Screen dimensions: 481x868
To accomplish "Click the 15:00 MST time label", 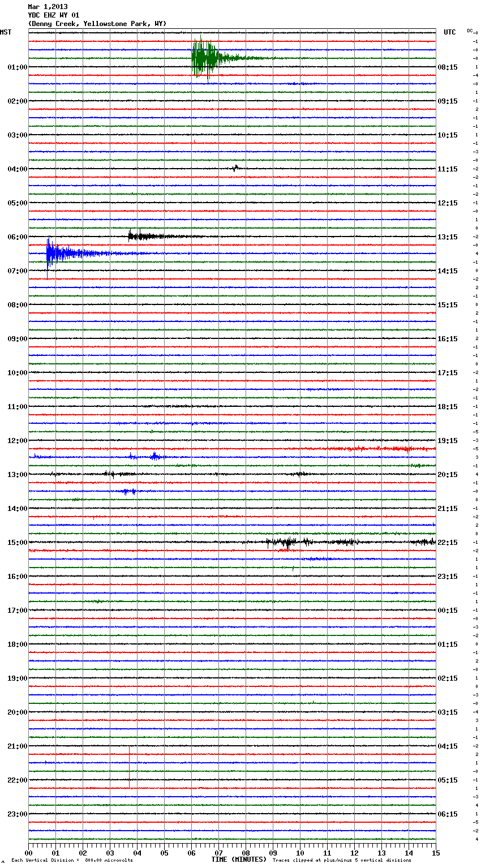I will coord(18,543).
